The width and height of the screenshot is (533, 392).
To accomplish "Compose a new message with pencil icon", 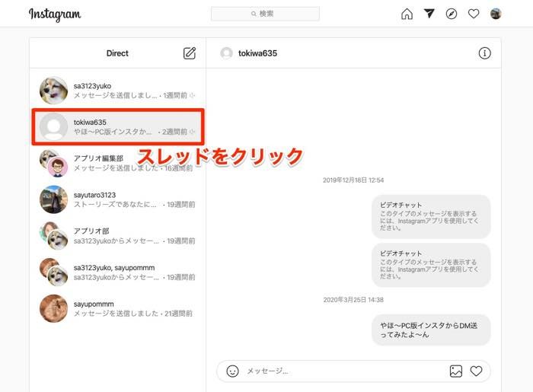I will click(190, 53).
